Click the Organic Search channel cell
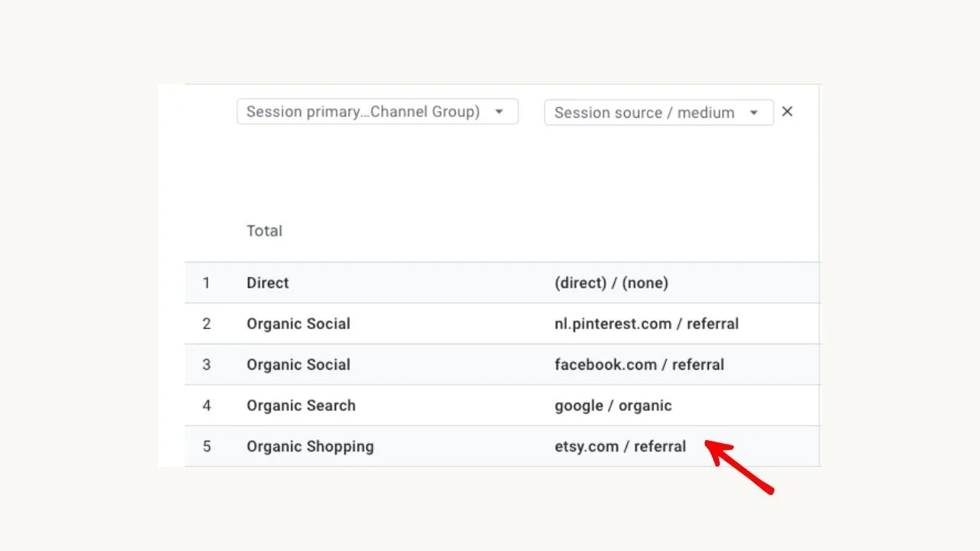The height and width of the screenshot is (551, 980). tap(301, 406)
